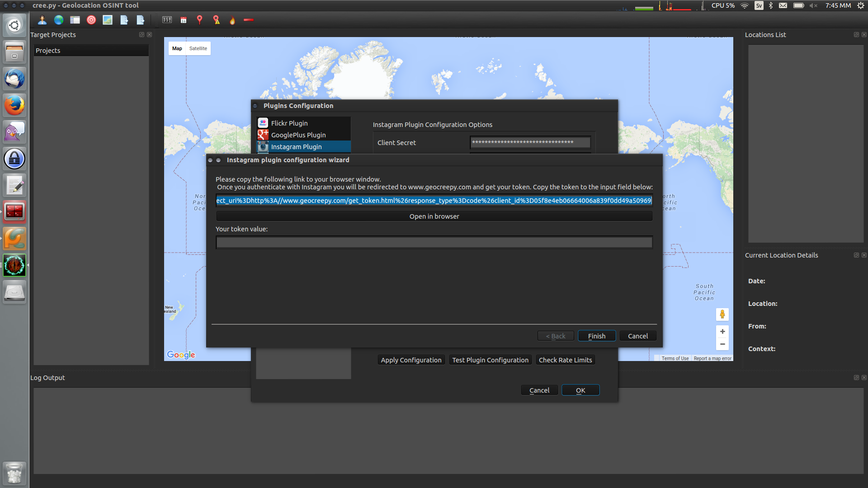Open the text editor in the dock
The height and width of the screenshot is (488, 868).
click(14, 185)
